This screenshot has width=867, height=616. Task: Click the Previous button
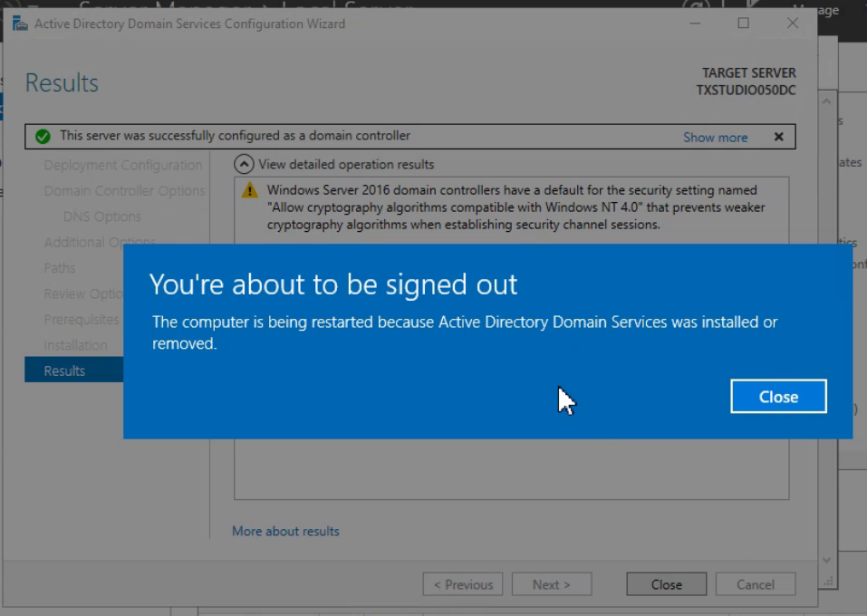(x=463, y=584)
